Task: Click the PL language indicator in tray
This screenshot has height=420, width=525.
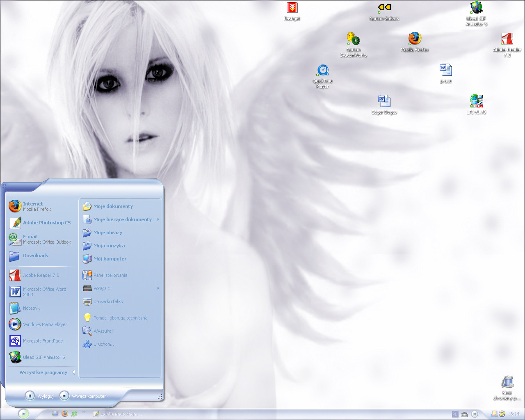Action: tap(455, 414)
